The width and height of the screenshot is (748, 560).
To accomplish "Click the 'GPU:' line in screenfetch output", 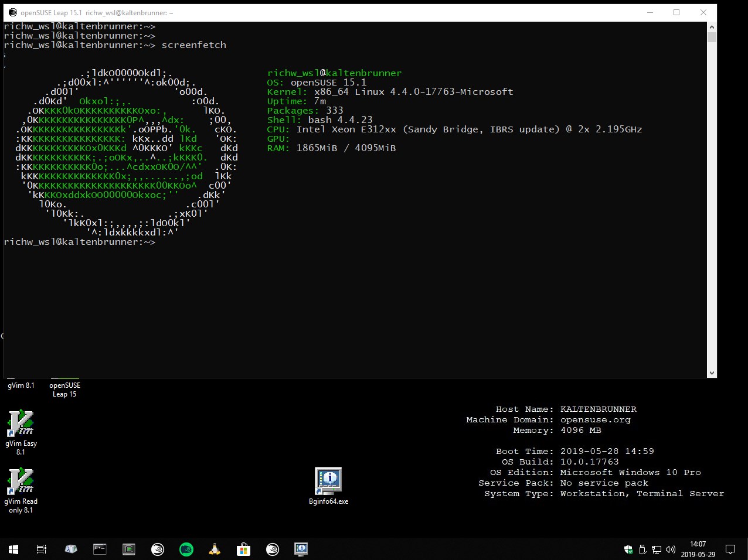I will pos(278,139).
